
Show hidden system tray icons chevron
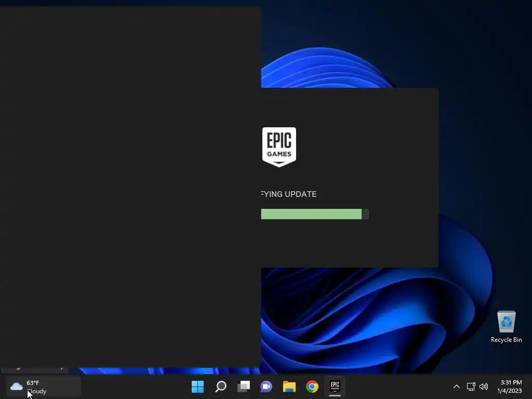[x=457, y=387]
